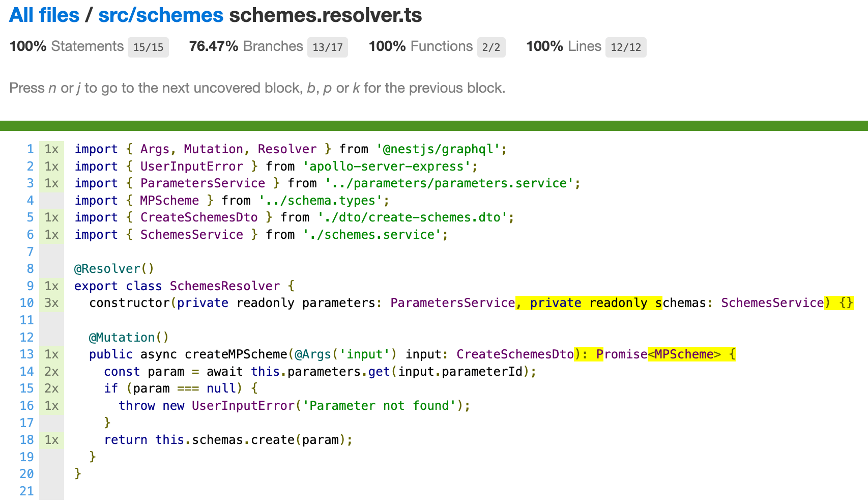868x502 pixels.
Task: Jump to line number 18
Action: [x=26, y=440]
